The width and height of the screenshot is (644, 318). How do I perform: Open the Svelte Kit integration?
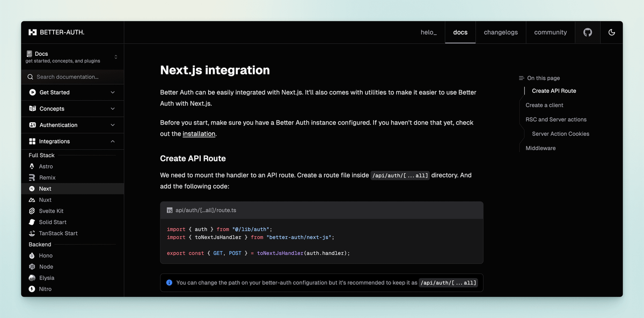pyautogui.click(x=51, y=211)
